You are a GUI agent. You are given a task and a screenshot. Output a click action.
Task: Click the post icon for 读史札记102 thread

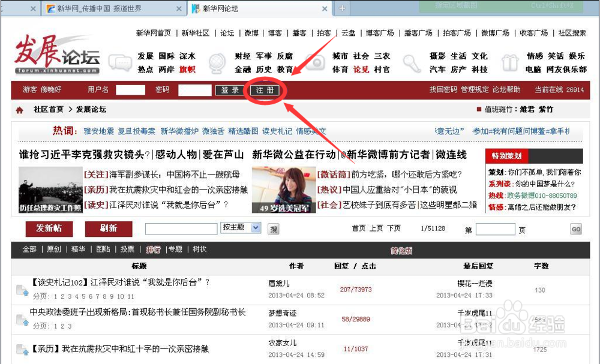(22, 291)
